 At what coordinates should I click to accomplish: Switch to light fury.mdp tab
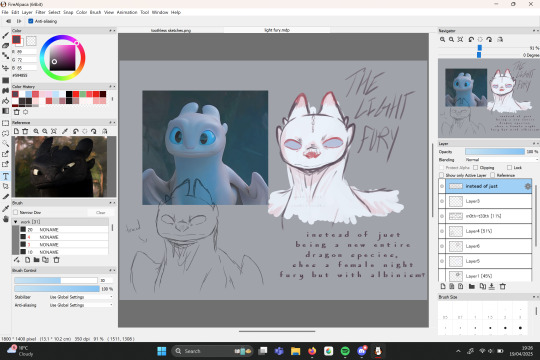tap(277, 30)
